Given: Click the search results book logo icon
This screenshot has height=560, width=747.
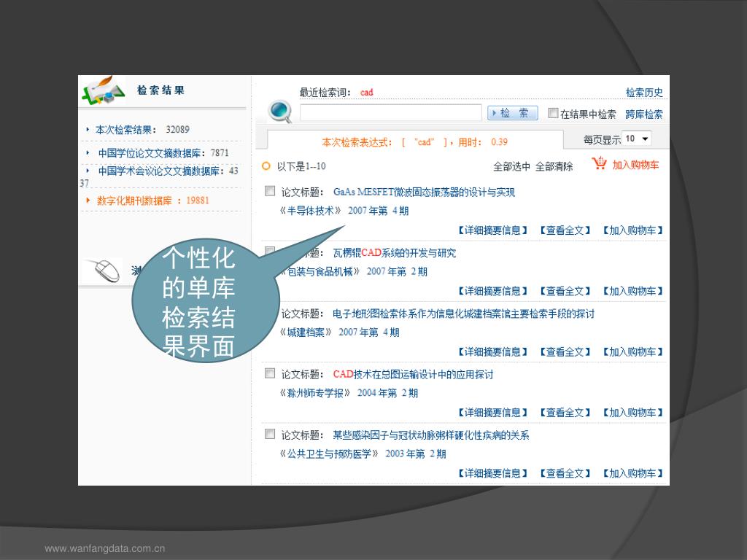Looking at the screenshot, I should click(x=102, y=90).
